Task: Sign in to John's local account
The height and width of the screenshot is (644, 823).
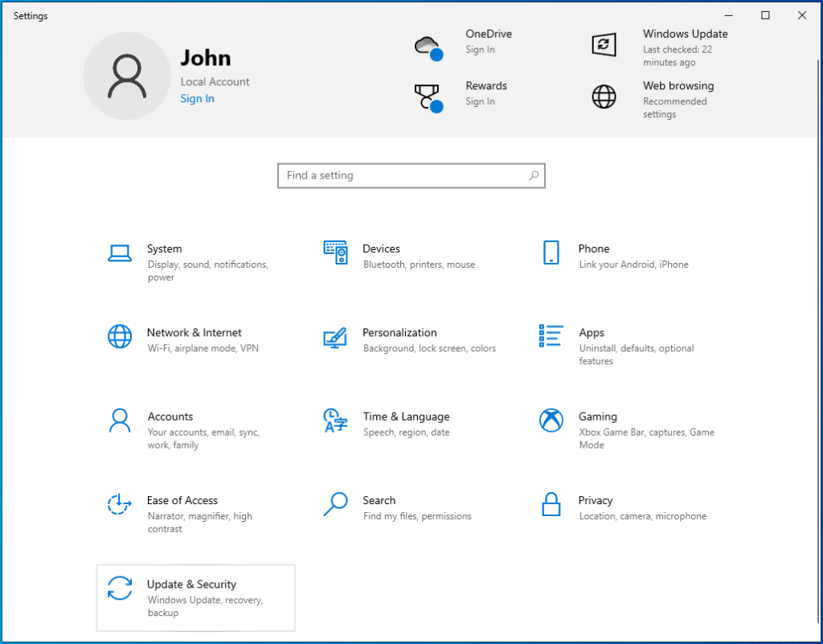Action: [x=197, y=98]
